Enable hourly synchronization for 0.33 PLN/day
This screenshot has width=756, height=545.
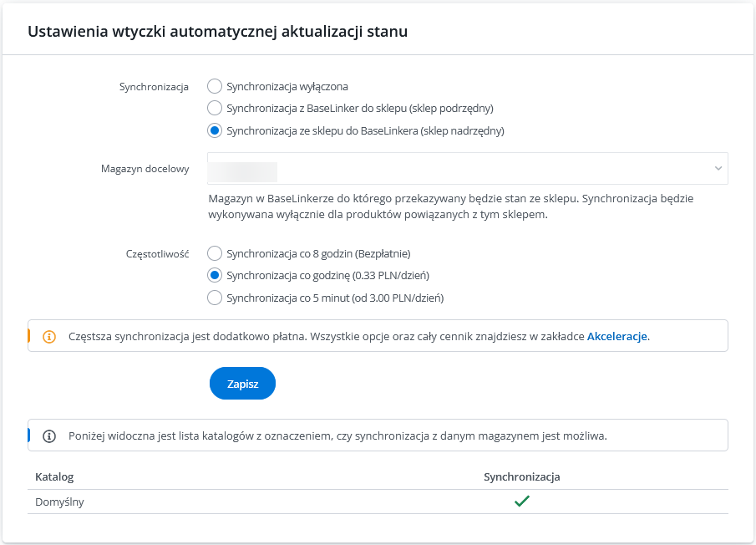pyautogui.click(x=215, y=274)
